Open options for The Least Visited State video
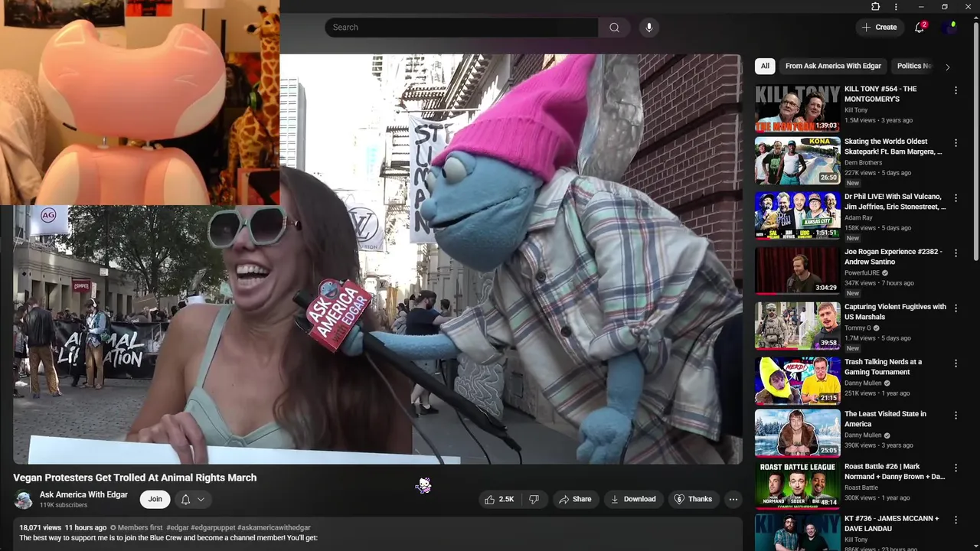 (x=955, y=415)
